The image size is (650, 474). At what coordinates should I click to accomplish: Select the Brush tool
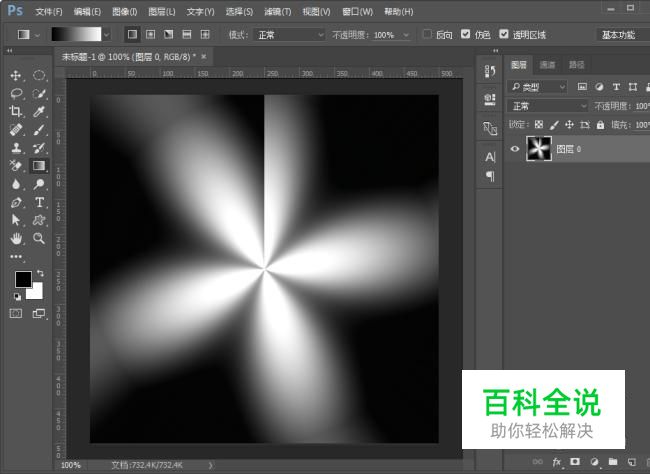tap(39, 129)
